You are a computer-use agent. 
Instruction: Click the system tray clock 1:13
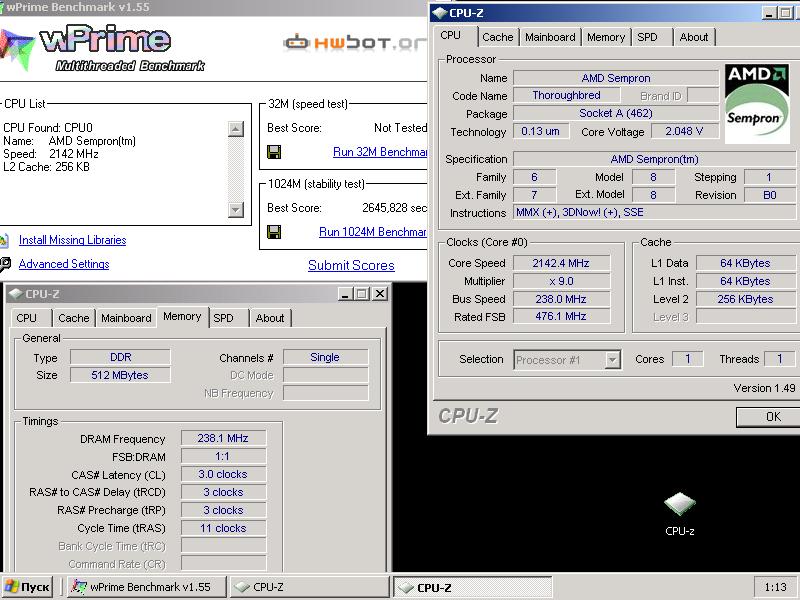pyautogui.click(x=775, y=587)
